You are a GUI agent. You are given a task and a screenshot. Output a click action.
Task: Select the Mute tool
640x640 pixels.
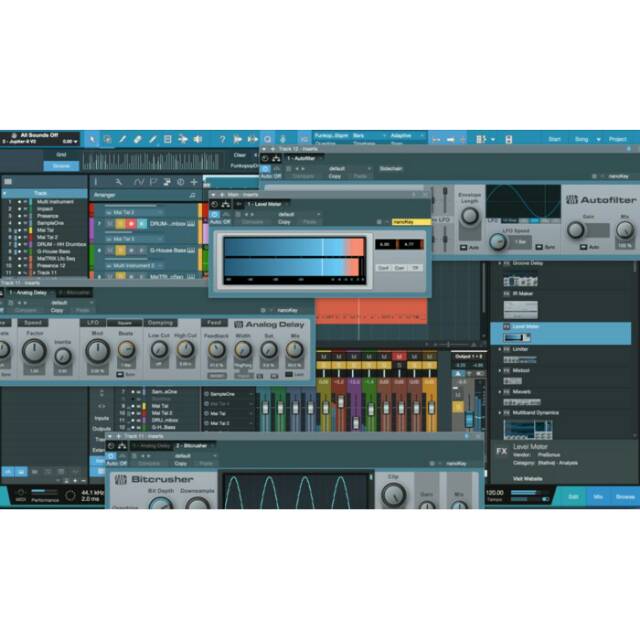[168, 139]
